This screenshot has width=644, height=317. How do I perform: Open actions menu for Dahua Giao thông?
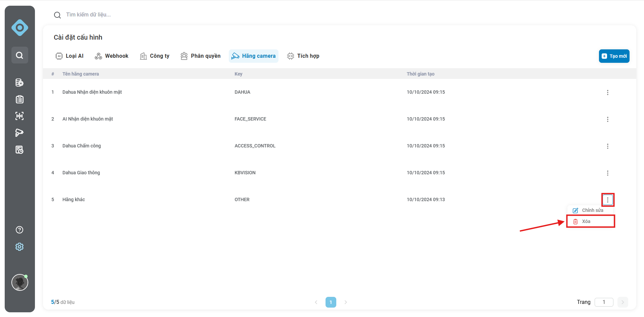coord(607,173)
